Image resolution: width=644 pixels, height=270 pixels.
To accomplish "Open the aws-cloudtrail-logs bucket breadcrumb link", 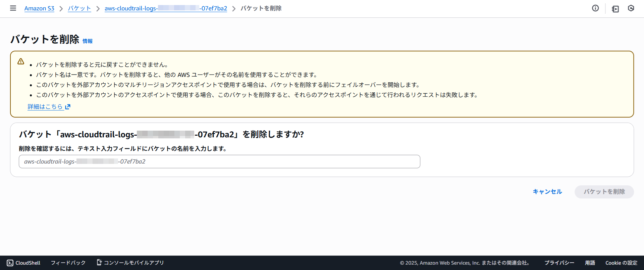I will tap(166, 8).
